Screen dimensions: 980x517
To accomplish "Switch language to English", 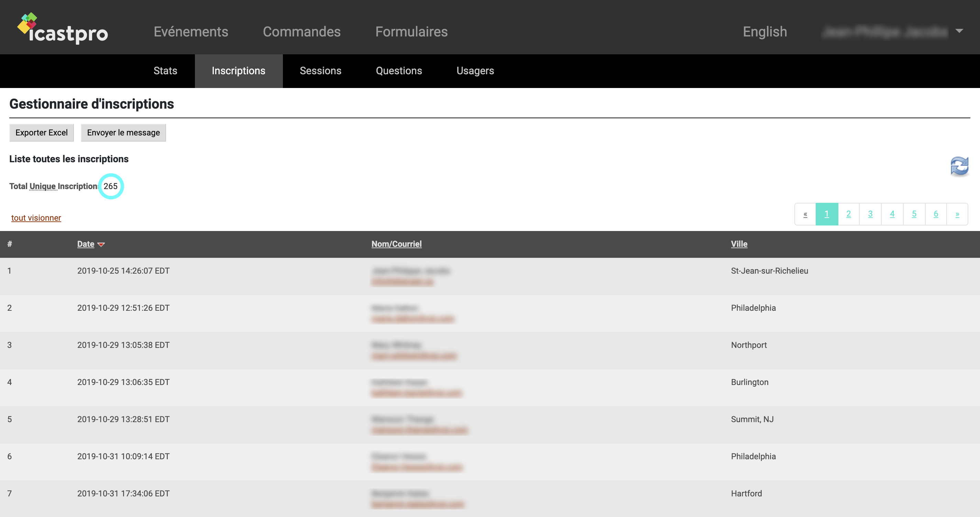I will point(764,32).
